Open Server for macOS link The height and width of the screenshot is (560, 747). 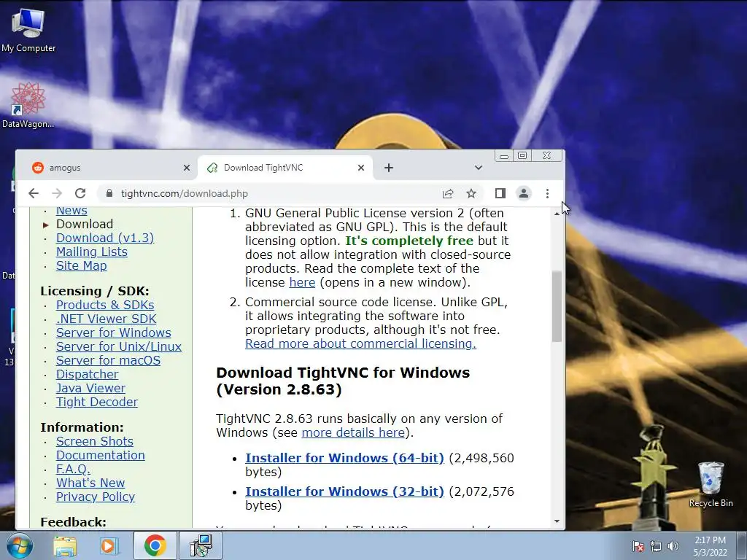[x=108, y=360]
